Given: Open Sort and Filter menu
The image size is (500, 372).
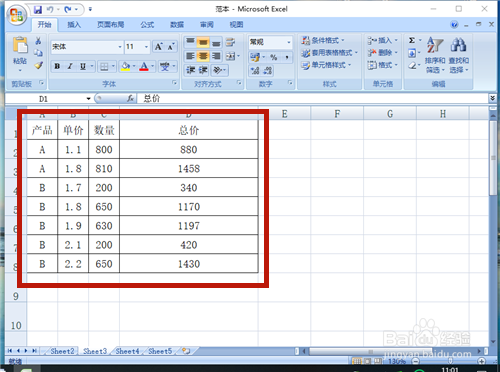Looking at the screenshot, I should click(x=435, y=55).
